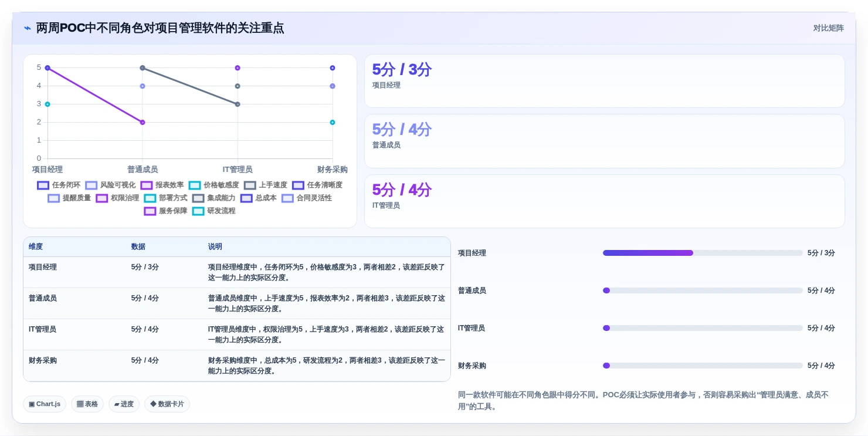This screenshot has width=868, height=436.
Task: Click the 数据卡片 chip diamond icon
Action: 153,404
